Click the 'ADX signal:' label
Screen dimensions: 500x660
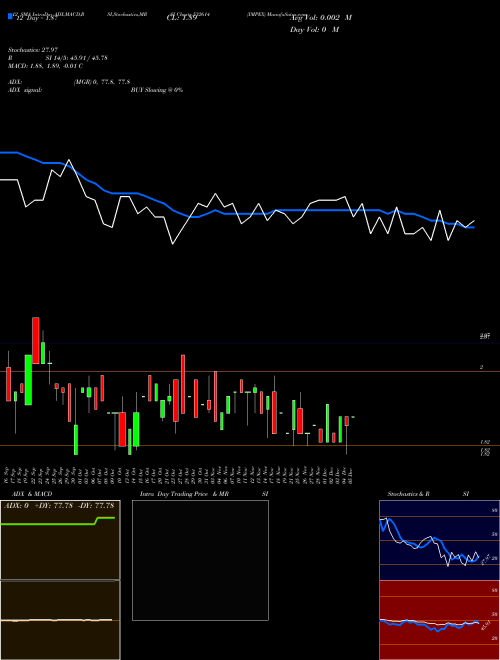click(25, 90)
